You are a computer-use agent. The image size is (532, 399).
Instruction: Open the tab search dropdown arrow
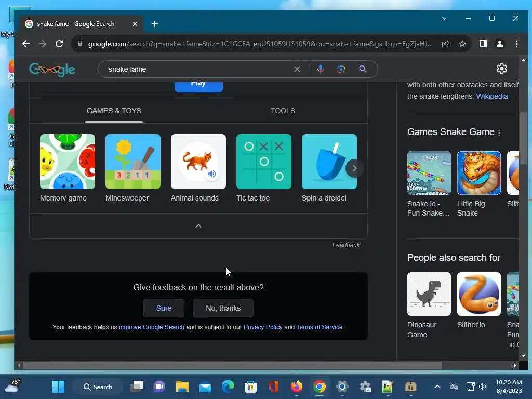coord(444,18)
